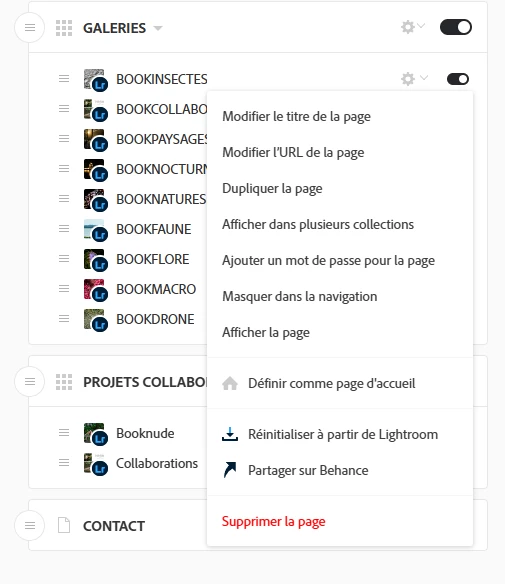Viewport: 505px width, 584px height.
Task: Click the grid icon beside GALERIES
Action: [64, 28]
